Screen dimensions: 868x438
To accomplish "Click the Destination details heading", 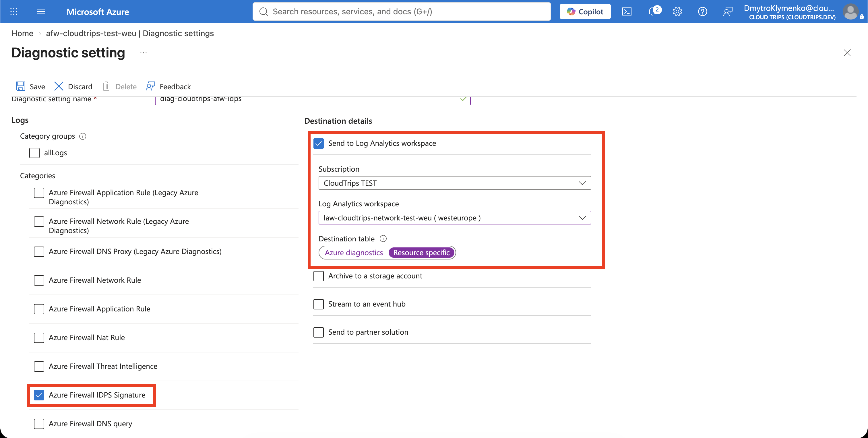I will 338,121.
